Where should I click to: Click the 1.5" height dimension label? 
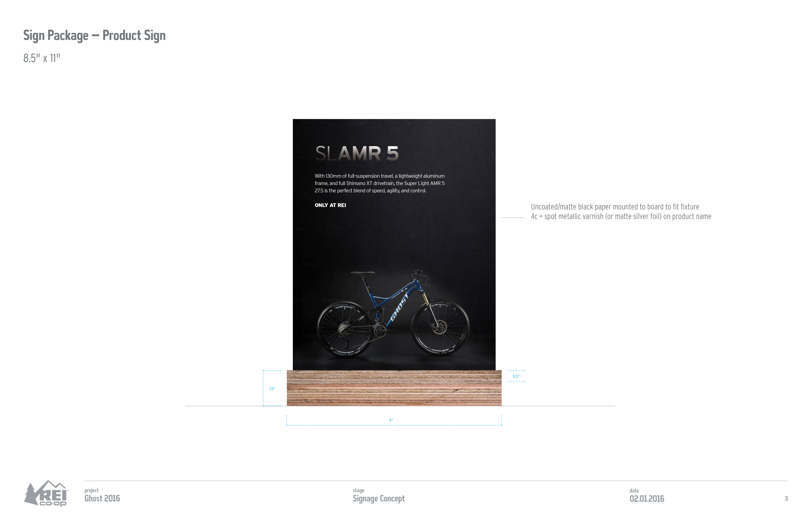tap(272, 389)
